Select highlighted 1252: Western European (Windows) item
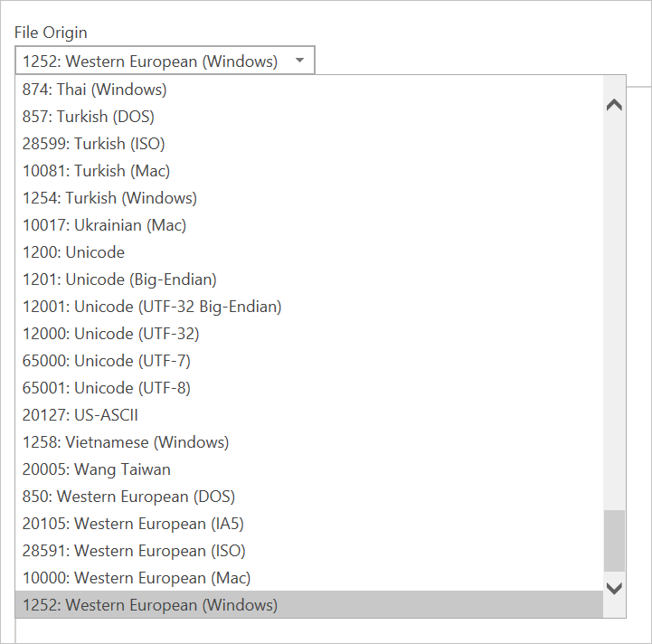652x644 pixels. point(309,605)
